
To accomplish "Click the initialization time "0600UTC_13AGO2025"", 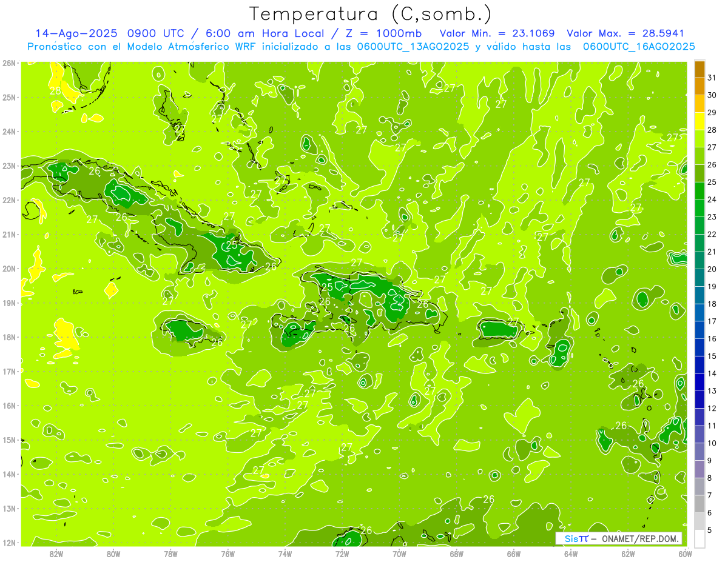I will pyautogui.click(x=412, y=47).
